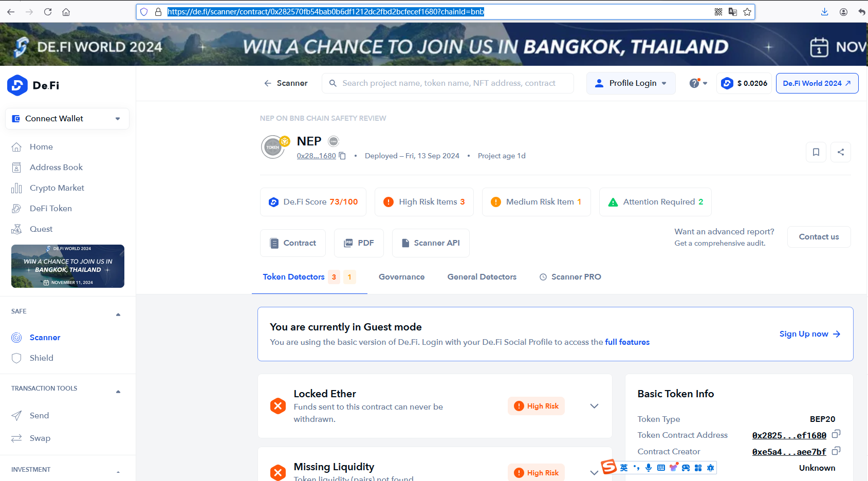Click the Contact us button
Image resolution: width=868 pixels, height=481 pixels.
(819, 237)
